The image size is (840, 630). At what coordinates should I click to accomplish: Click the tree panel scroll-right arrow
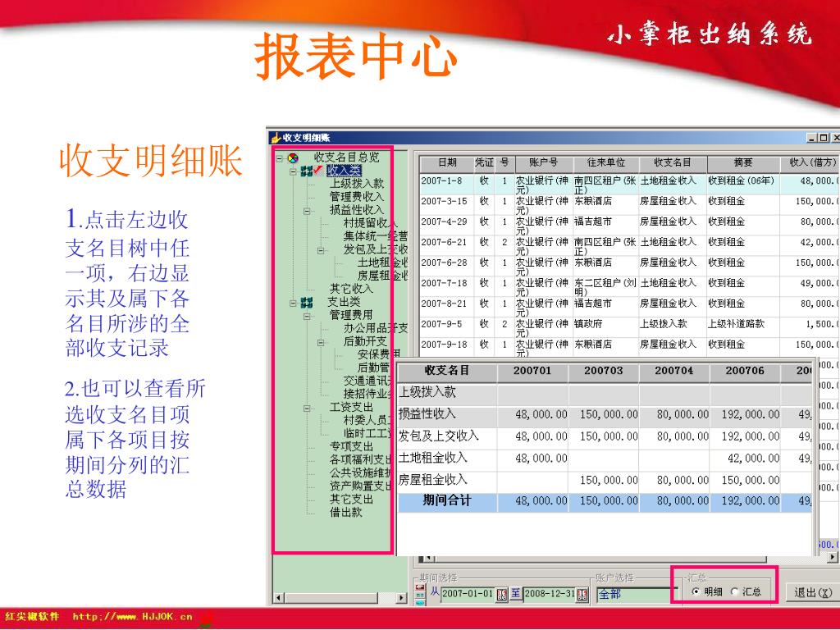401,597
